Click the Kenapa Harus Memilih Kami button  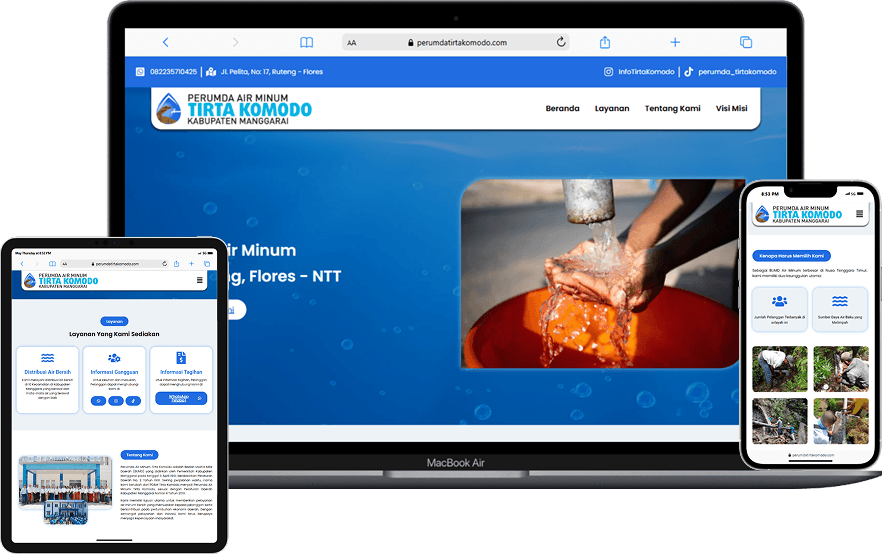pos(790,255)
